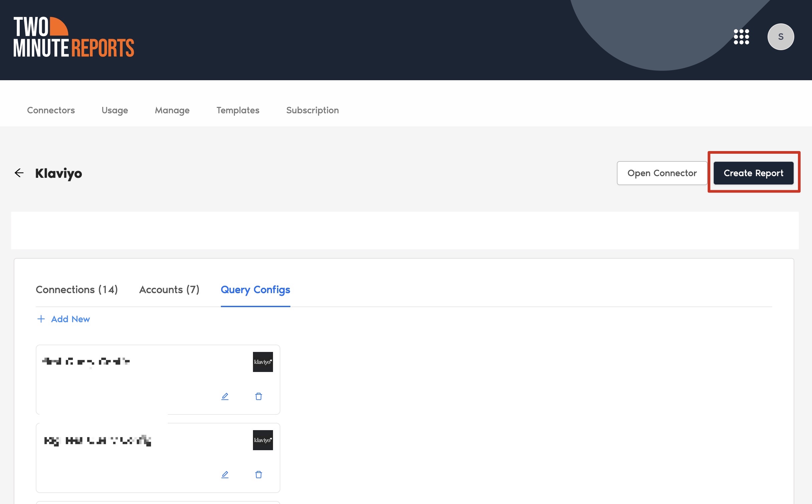Open the Manage menu item

click(x=172, y=110)
